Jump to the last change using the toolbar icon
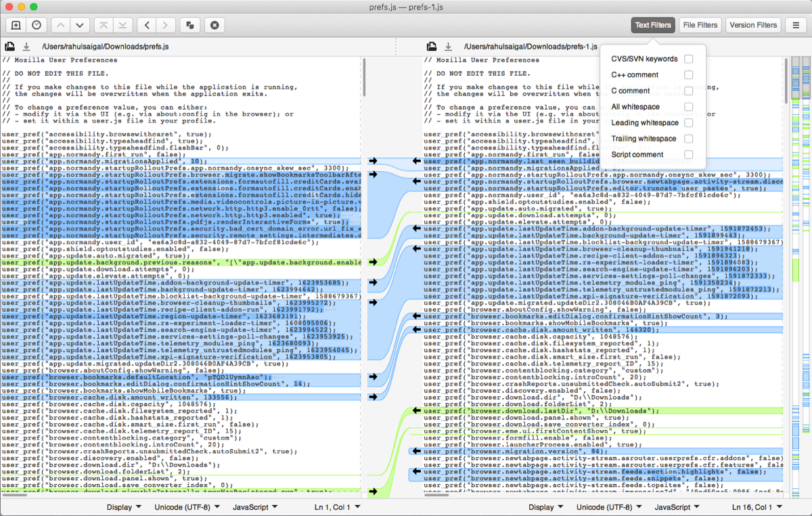 click(x=123, y=25)
